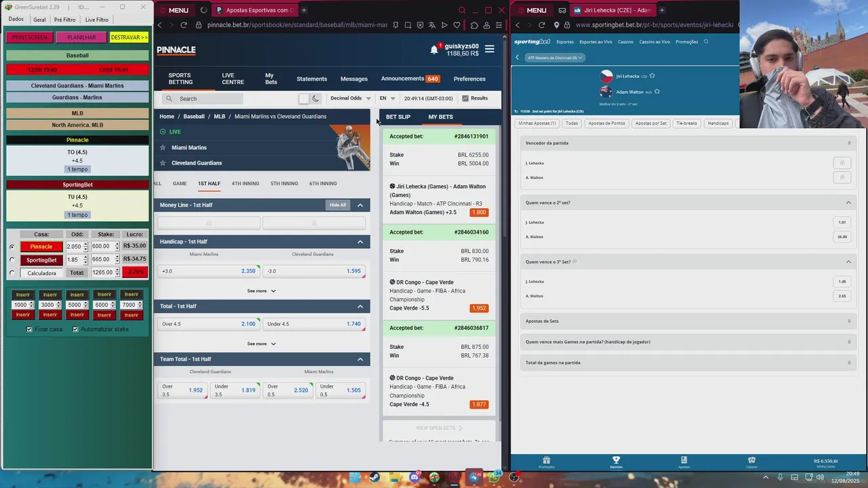Open ATP Masters de Cincinnati dropdown
868x488 pixels.
tap(555, 58)
